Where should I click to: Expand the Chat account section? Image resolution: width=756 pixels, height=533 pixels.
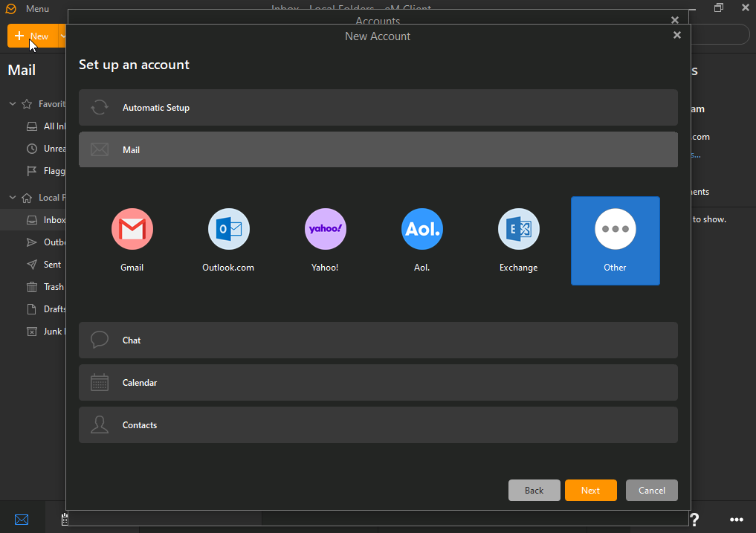[x=378, y=340]
